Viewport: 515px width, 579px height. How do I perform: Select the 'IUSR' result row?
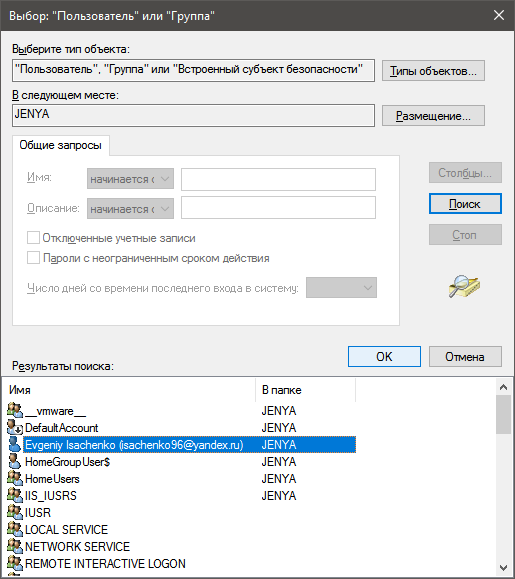[181, 513]
